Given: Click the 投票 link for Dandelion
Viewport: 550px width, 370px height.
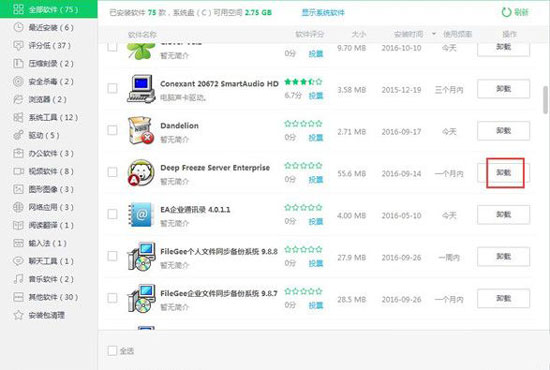Looking at the screenshot, I should point(316,138).
